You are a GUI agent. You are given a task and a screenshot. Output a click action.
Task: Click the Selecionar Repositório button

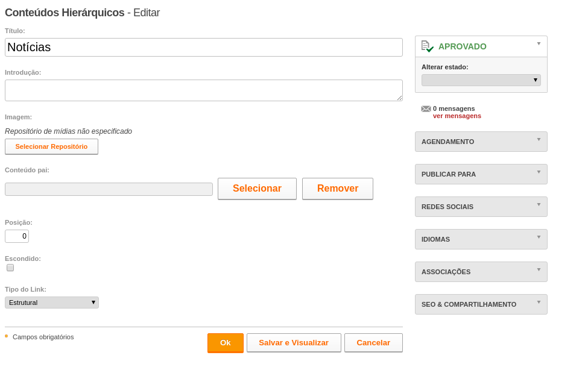pos(51,146)
